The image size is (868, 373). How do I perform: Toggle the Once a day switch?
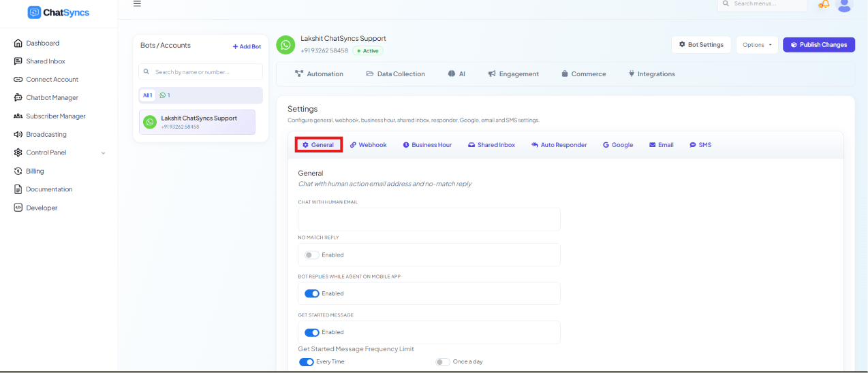point(443,362)
